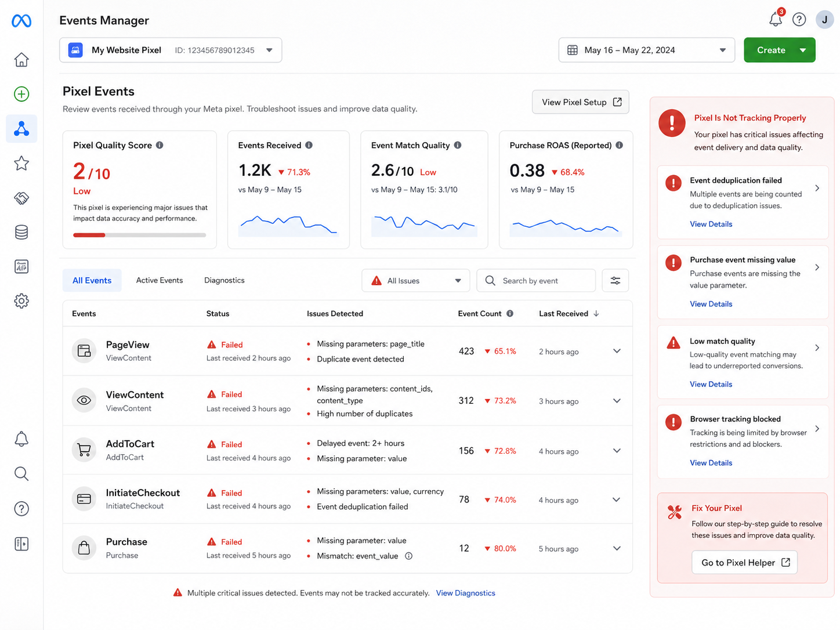840x630 pixels.
Task: Open View Details for Event deduplication failed
Action: [711, 224]
